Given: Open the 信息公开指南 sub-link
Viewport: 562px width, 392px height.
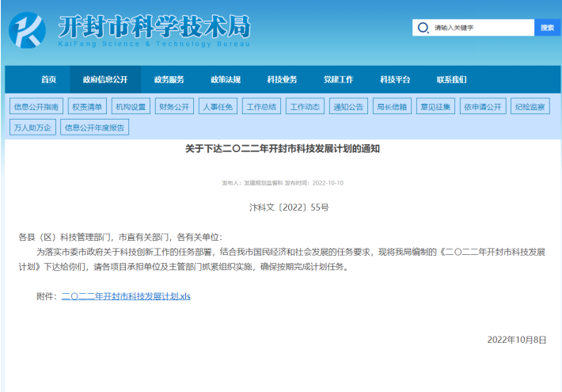Looking at the screenshot, I should pyautogui.click(x=36, y=107).
